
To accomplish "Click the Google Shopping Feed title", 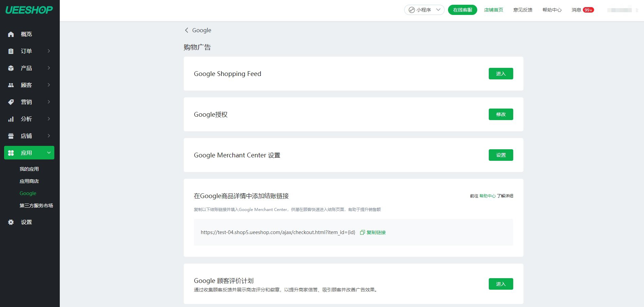I will pyautogui.click(x=228, y=74).
